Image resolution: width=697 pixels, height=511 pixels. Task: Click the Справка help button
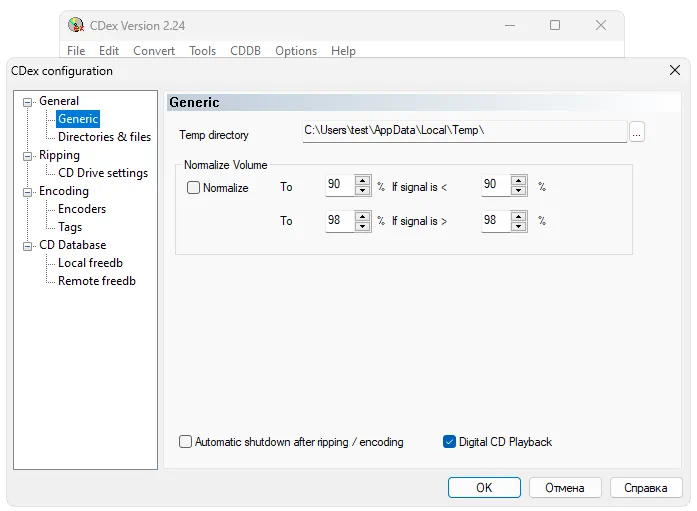pyautogui.click(x=646, y=487)
